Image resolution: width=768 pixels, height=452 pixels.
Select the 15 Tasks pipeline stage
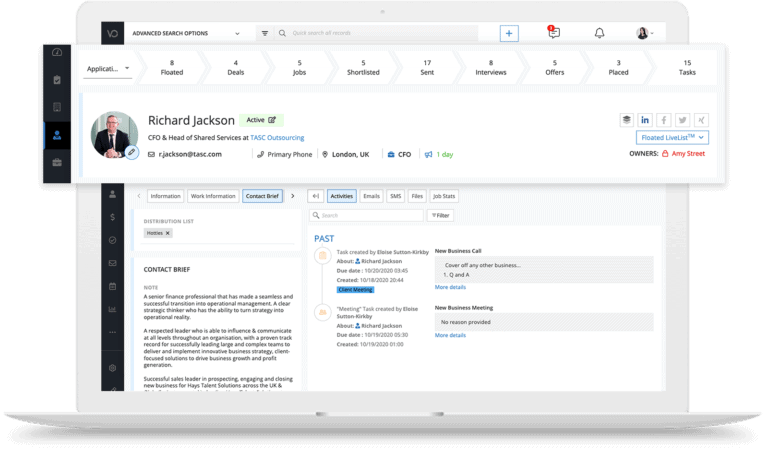click(x=687, y=68)
